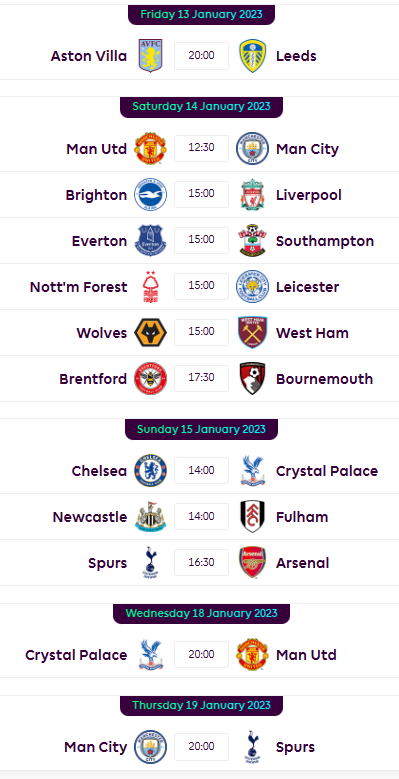Click the West Ham crest

252,332
